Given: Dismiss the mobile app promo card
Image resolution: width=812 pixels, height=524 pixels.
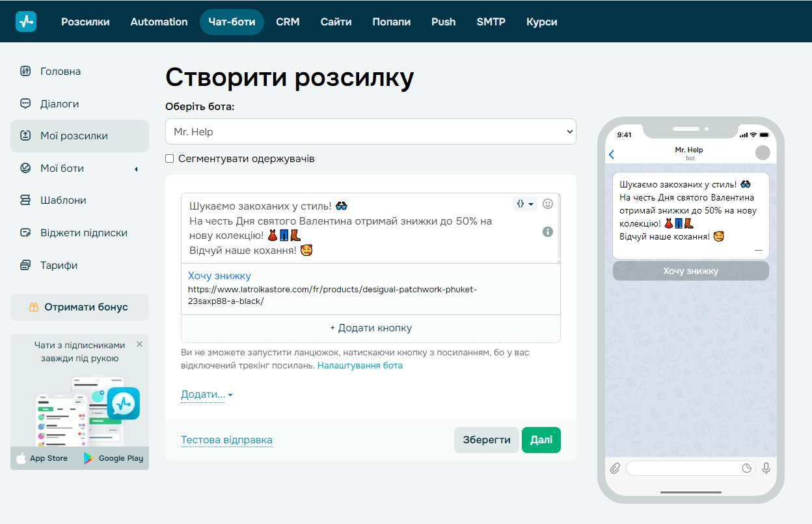Looking at the screenshot, I should 139,344.
